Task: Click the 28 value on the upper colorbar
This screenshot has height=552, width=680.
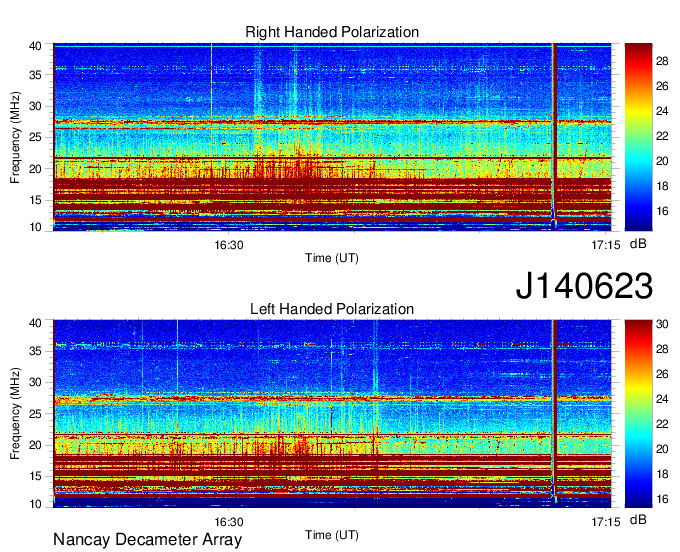Action: 662,61
